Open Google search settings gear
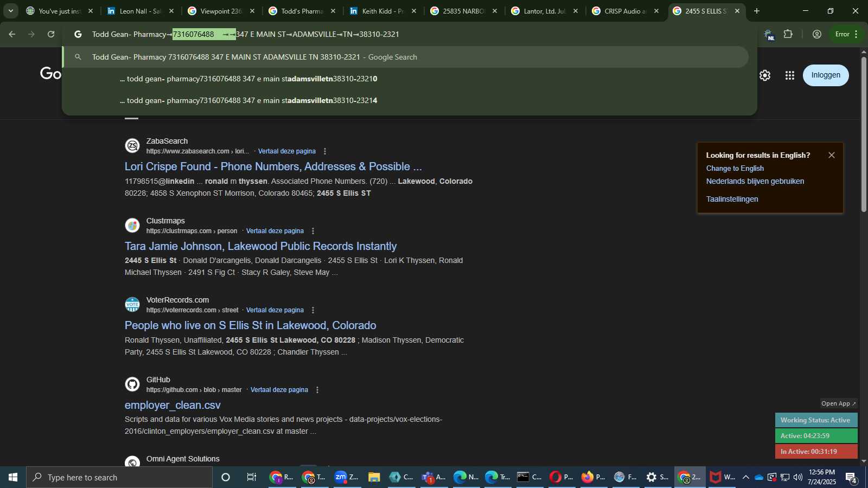The height and width of the screenshot is (488, 868). tap(765, 75)
